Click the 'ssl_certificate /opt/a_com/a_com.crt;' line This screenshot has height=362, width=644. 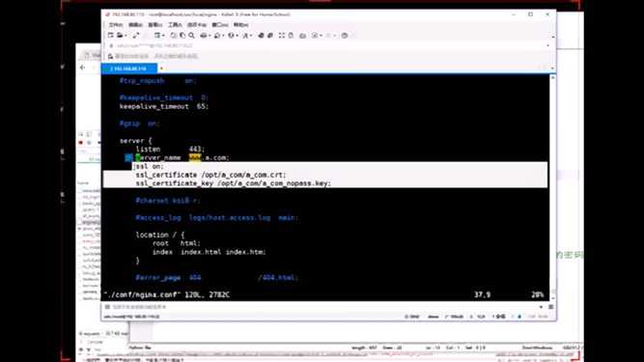[x=210, y=175]
